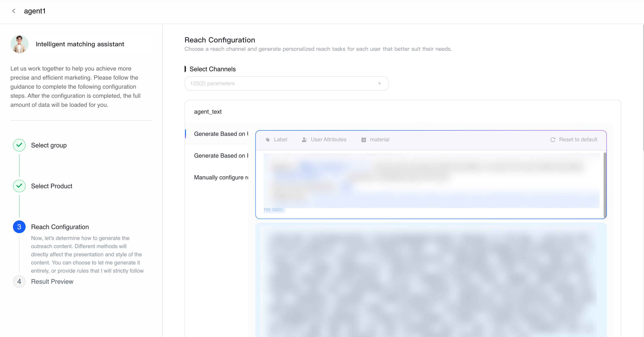Click the User Attributes person icon
The width and height of the screenshot is (644, 337).
click(304, 140)
